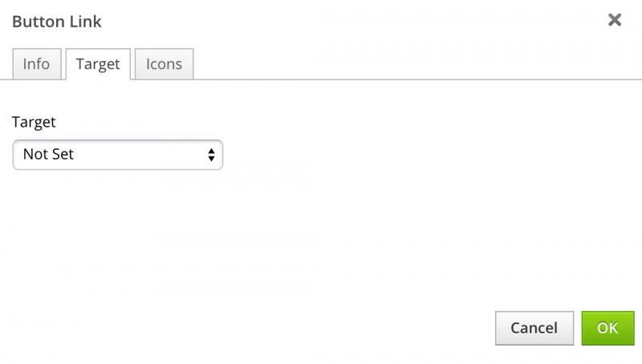Return to Info settings tab
The image size is (642, 364).
(36, 64)
